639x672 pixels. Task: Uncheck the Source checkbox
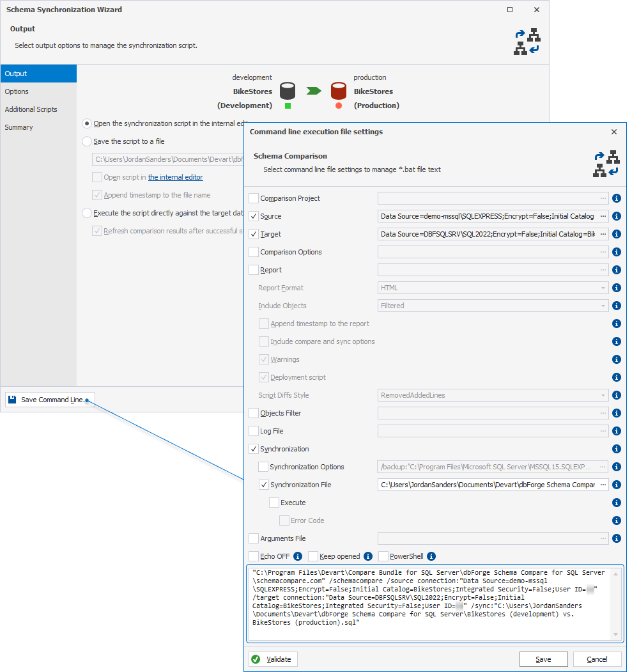254,216
